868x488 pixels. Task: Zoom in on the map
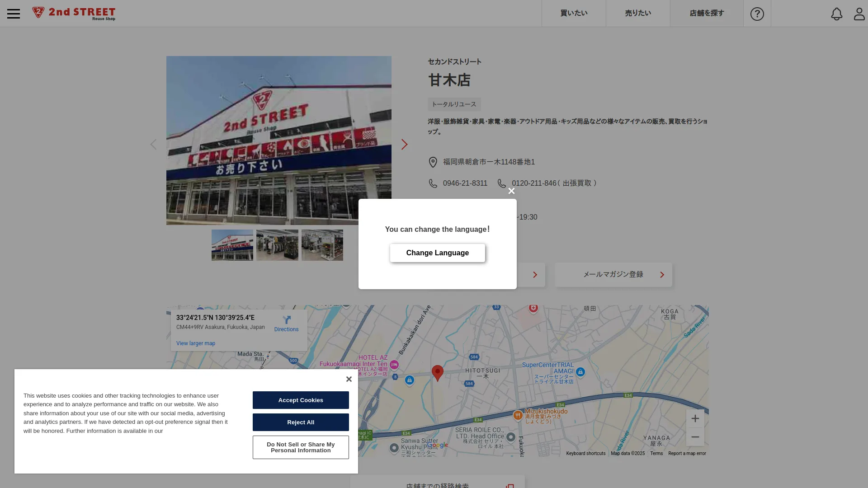(x=695, y=418)
